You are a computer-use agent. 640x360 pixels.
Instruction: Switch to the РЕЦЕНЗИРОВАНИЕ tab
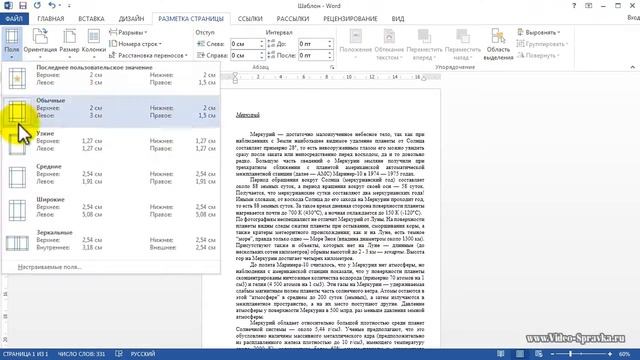(351, 19)
